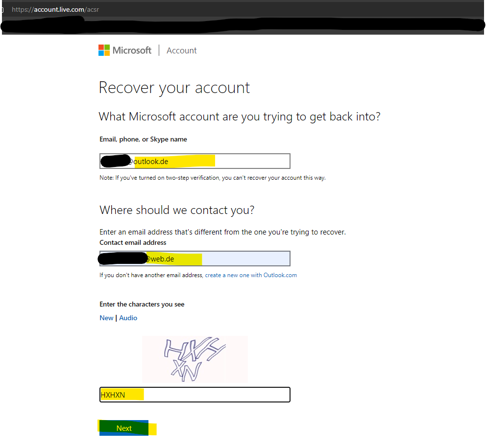Click the 'What Microsoft account are you trying' heading
Viewport: 486px width, 448px height.
click(240, 117)
